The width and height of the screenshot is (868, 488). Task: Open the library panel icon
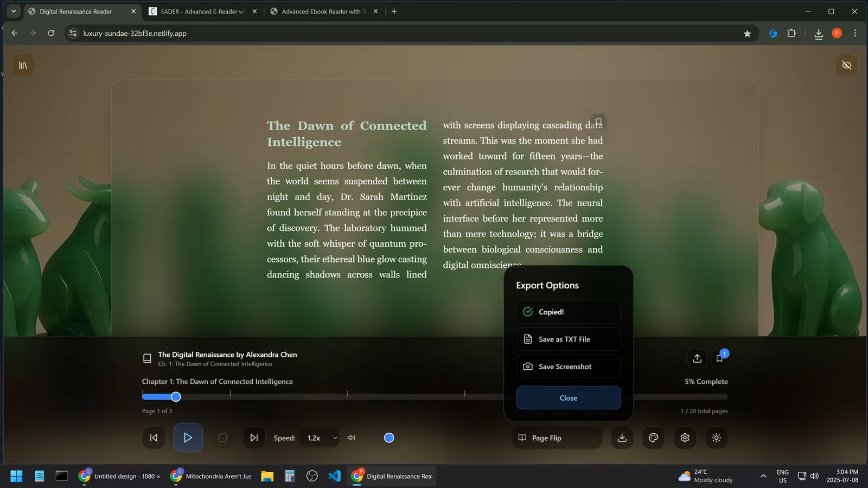click(23, 65)
